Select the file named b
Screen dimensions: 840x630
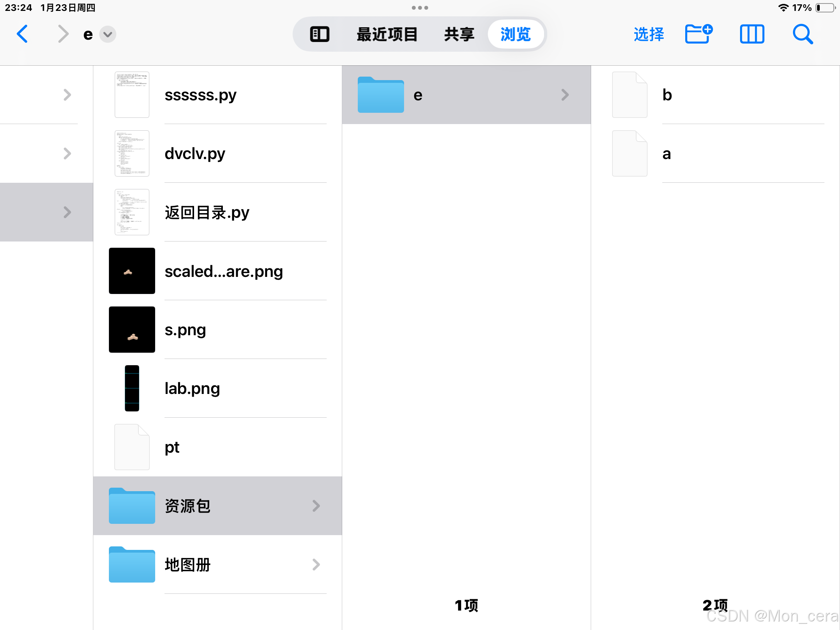(x=667, y=95)
